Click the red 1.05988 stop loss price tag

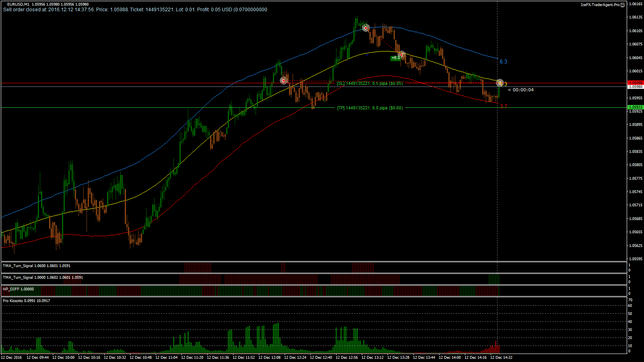pyautogui.click(x=636, y=82)
